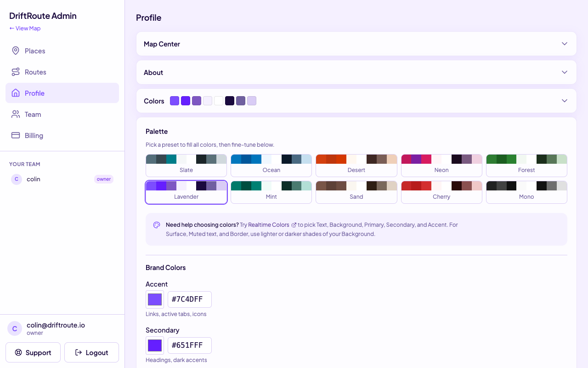Click the owner badge next to colin
Image resolution: width=588 pixels, height=368 pixels.
[x=104, y=179]
